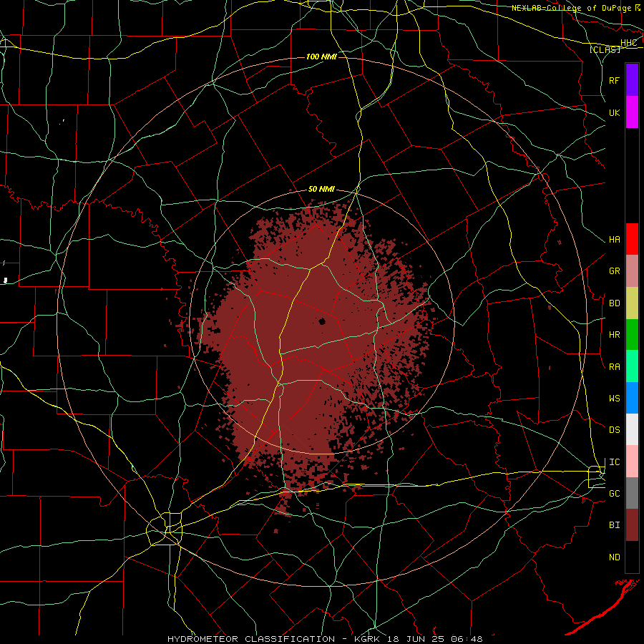Screen dimensions: 644x644
Task: Click the 'RF' legend label
Action: tap(614, 80)
